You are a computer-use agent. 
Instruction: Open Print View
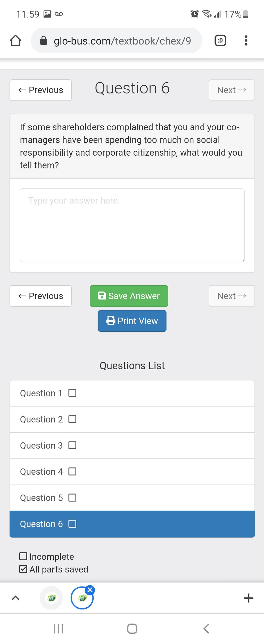[132, 321]
